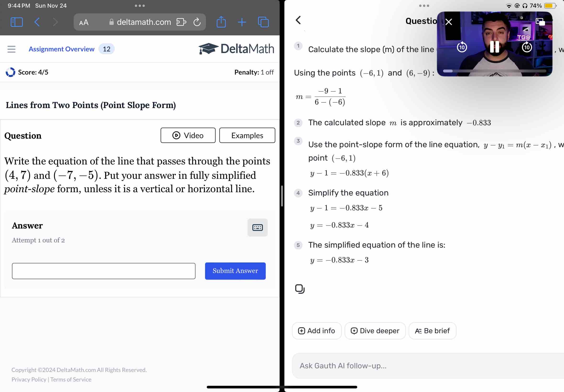This screenshot has height=392, width=564.
Task: Return video from picture-in-picture mode
Action: [x=540, y=22]
